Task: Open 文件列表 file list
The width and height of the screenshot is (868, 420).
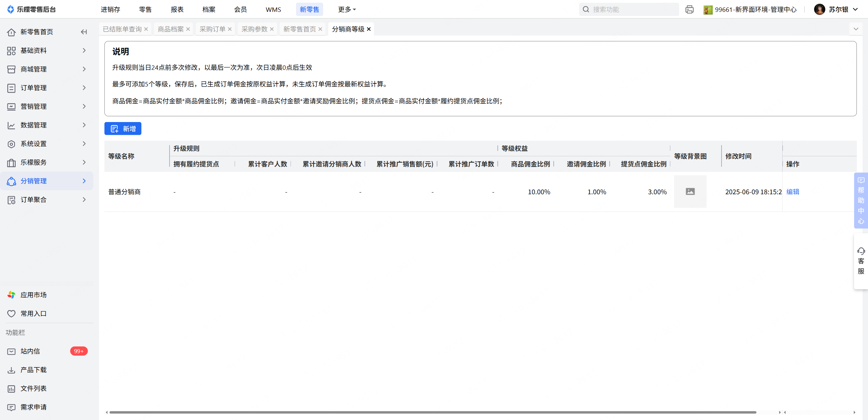Action: click(x=33, y=388)
